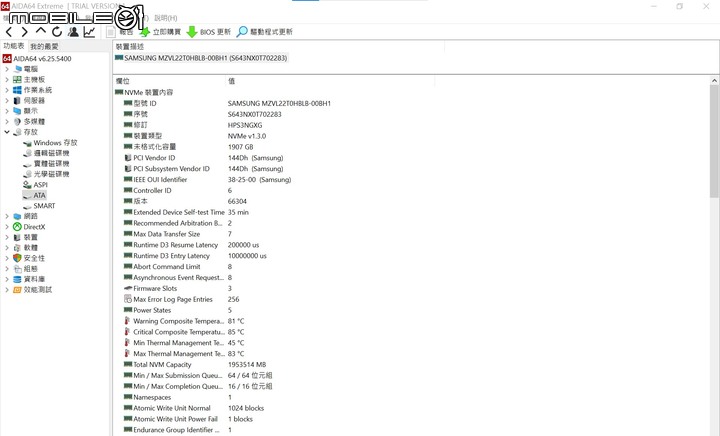Open the graph chart toolbar icon

pos(89,32)
